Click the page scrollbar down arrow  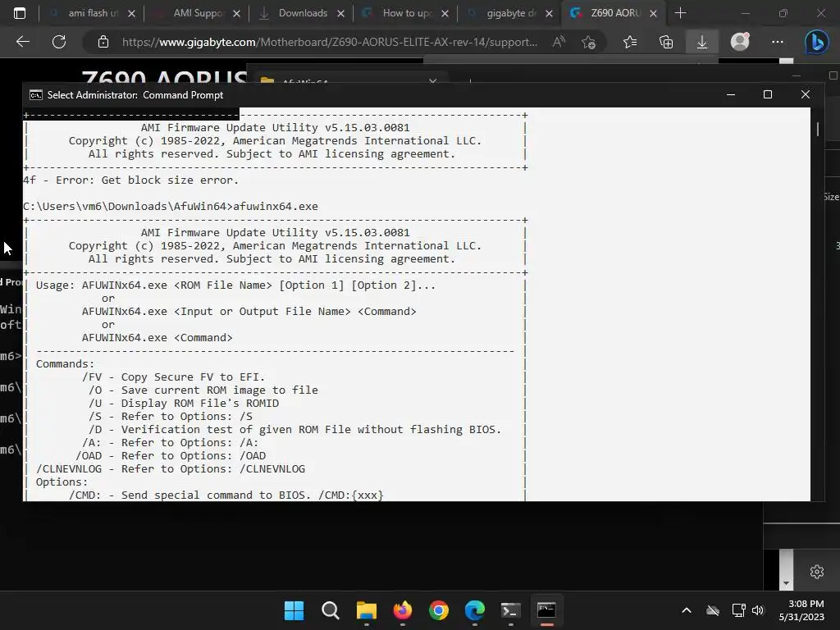click(786, 583)
